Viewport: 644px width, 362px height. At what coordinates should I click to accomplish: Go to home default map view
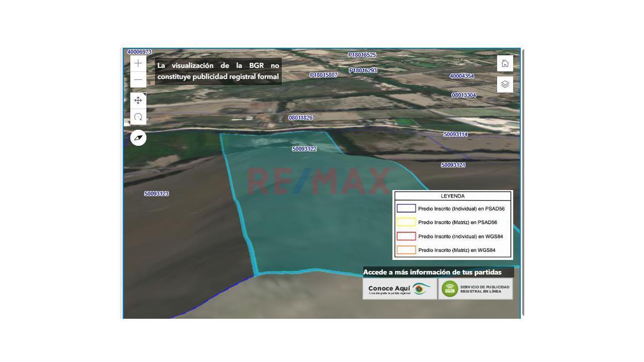[x=505, y=63]
